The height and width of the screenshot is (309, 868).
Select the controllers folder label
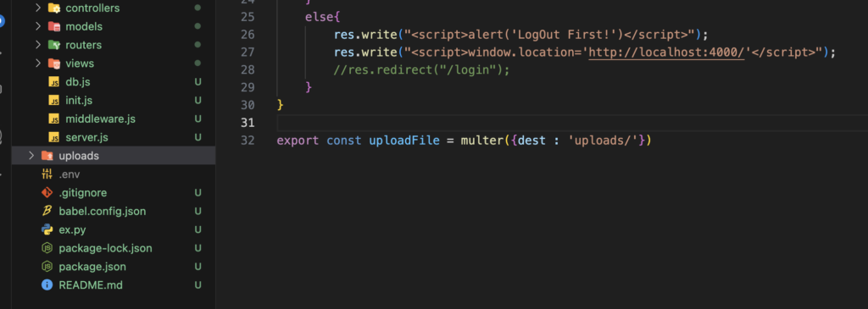point(92,8)
